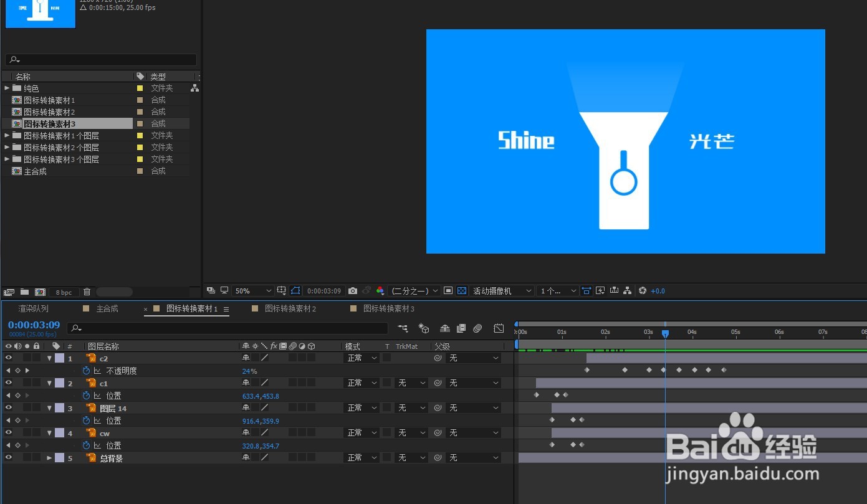Viewport: 867px width, 504px height.
Task: Click the reset exposure aperture icon
Action: pyautogui.click(x=643, y=290)
